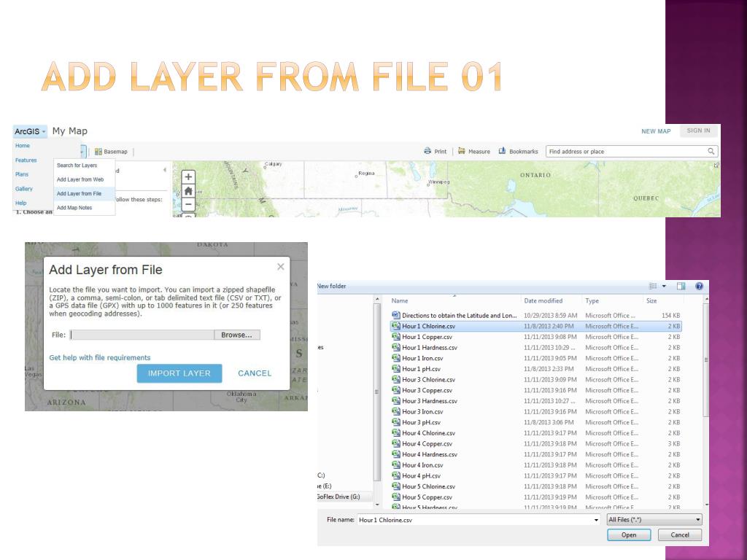This screenshot has height=560, width=747.
Task: Select Hour 4 Hardness.csv file
Action: tap(536, 454)
